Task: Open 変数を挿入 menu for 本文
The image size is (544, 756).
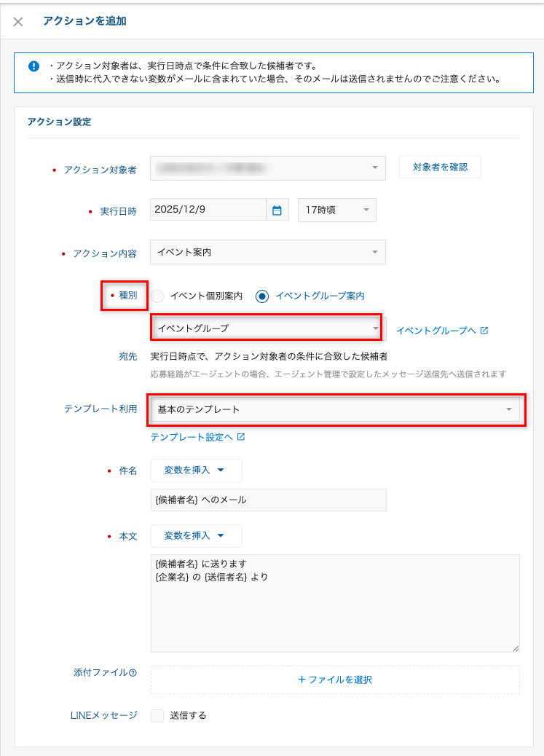Action: [x=196, y=536]
